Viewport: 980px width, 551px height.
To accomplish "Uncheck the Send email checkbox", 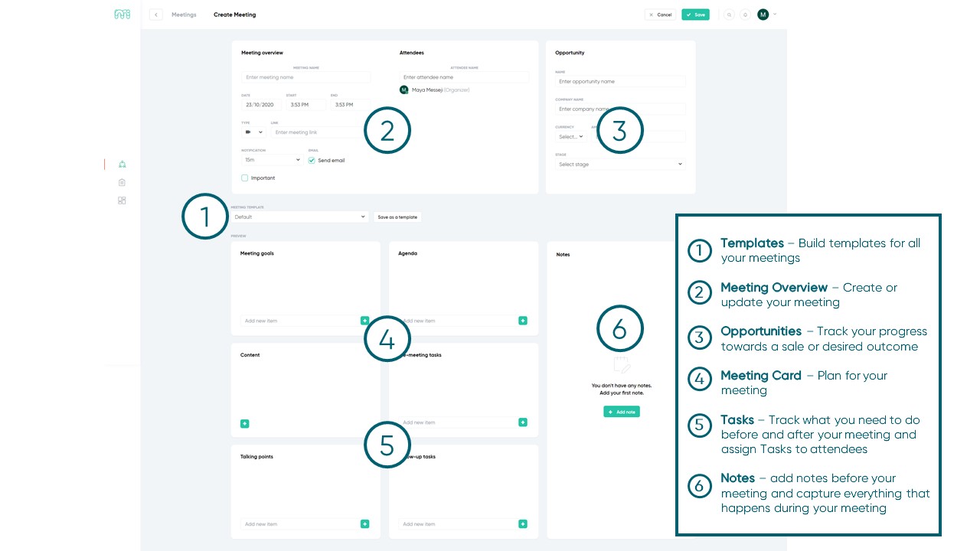I will tap(312, 161).
